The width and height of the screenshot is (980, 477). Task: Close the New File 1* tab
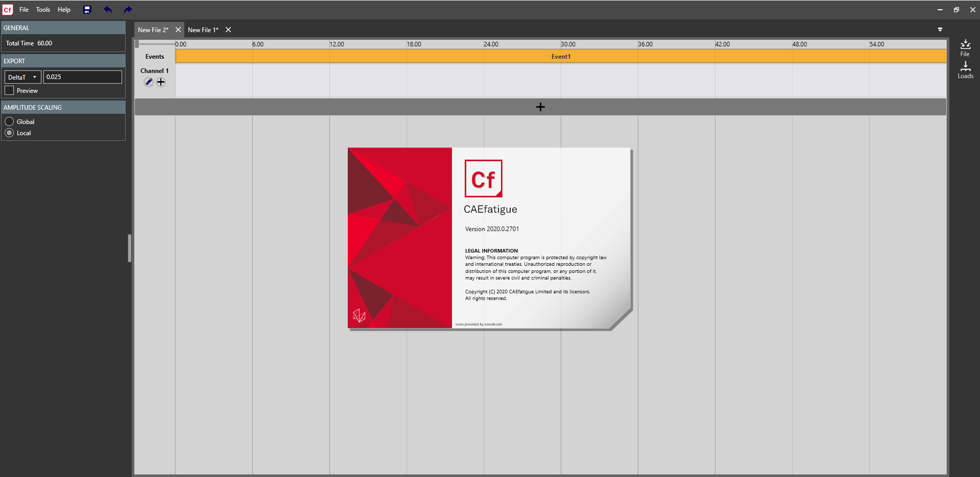tap(228, 30)
